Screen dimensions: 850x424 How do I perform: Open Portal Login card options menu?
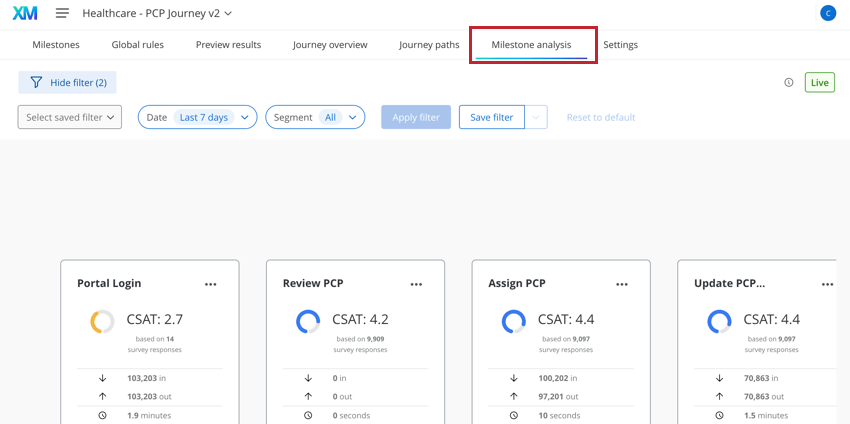pyautogui.click(x=211, y=284)
